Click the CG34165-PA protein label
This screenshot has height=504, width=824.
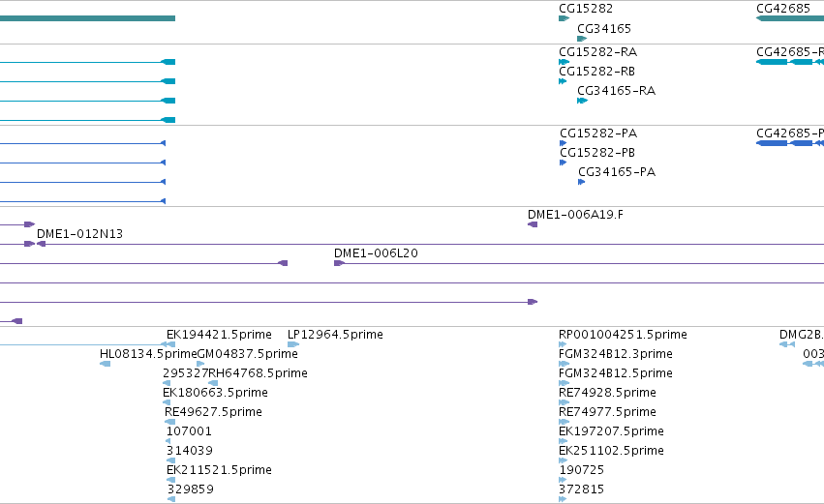617,172
